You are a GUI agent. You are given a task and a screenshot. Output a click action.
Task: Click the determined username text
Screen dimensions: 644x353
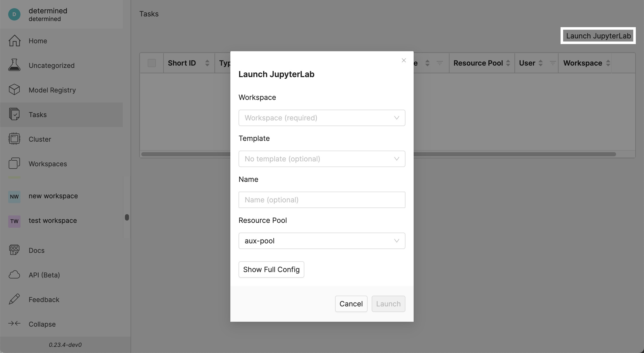tap(48, 11)
